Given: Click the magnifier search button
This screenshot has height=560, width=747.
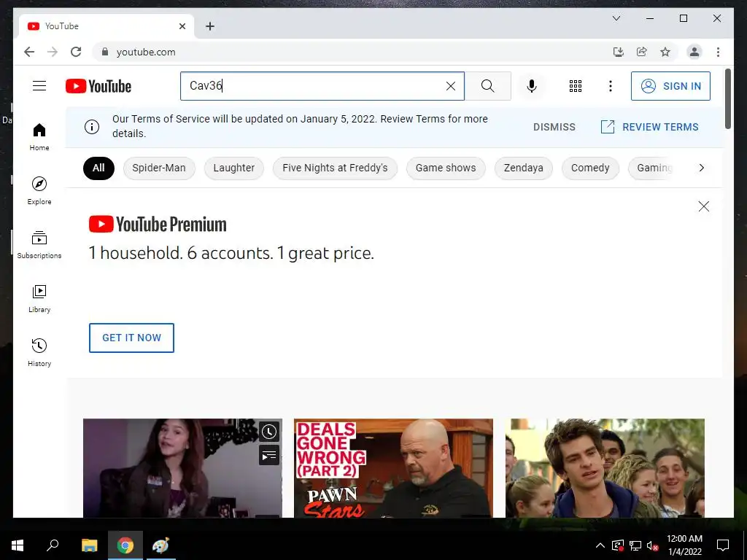Looking at the screenshot, I should point(487,86).
